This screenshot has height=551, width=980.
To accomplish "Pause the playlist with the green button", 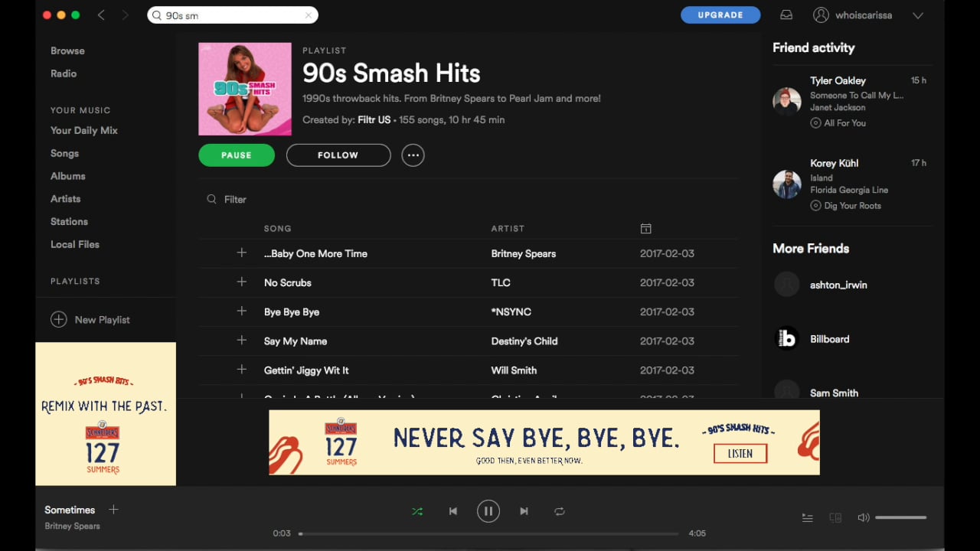I will click(x=237, y=155).
